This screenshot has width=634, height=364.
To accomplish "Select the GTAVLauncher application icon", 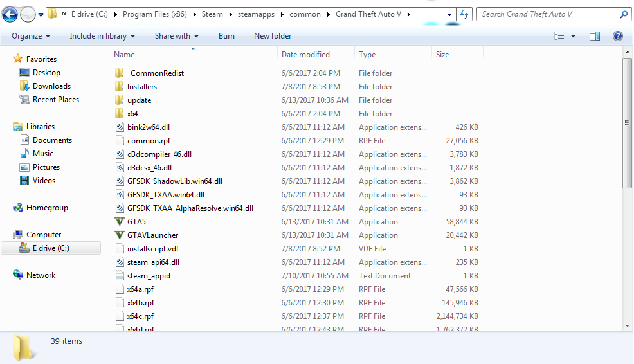I will [x=120, y=235].
